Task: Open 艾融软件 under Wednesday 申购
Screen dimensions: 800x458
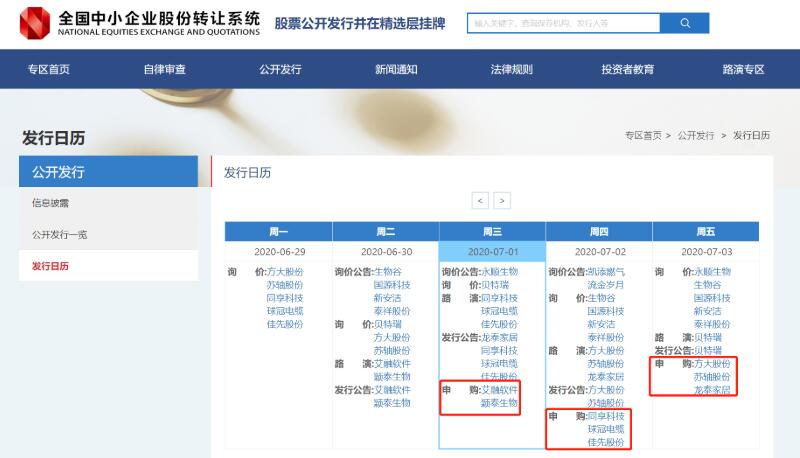Action: [x=499, y=390]
